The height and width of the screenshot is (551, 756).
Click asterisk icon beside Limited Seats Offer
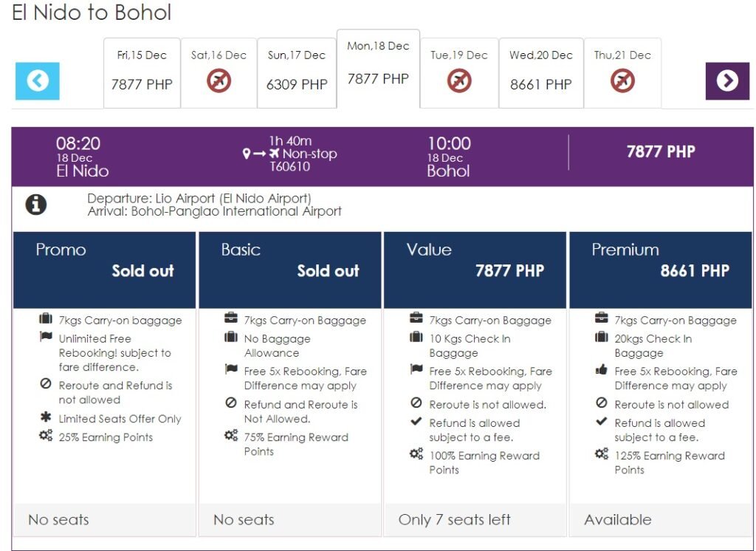(x=46, y=417)
